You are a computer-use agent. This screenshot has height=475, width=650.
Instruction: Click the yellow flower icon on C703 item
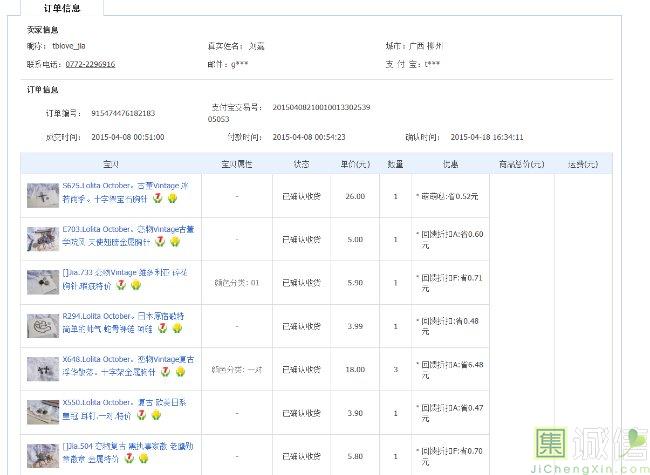tap(175, 242)
